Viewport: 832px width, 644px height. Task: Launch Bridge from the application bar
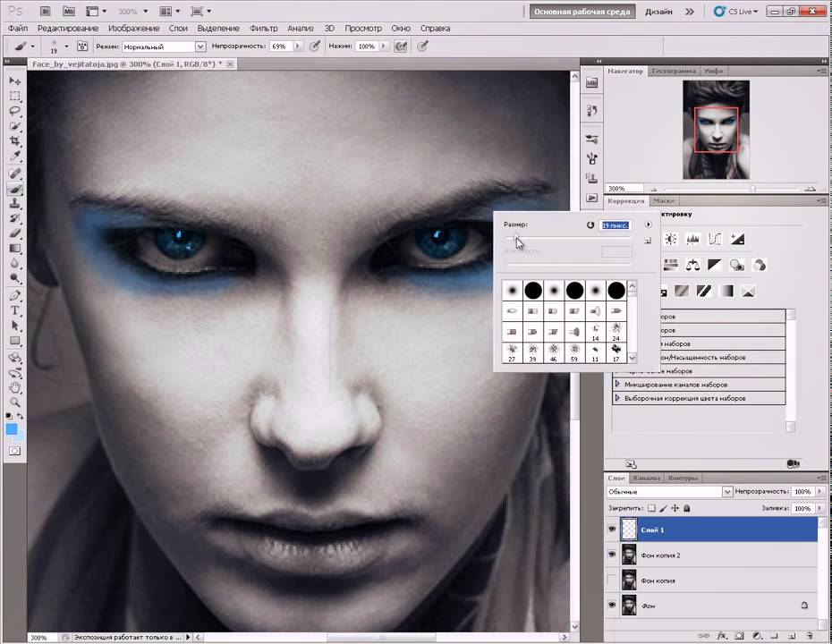pyautogui.click(x=46, y=11)
